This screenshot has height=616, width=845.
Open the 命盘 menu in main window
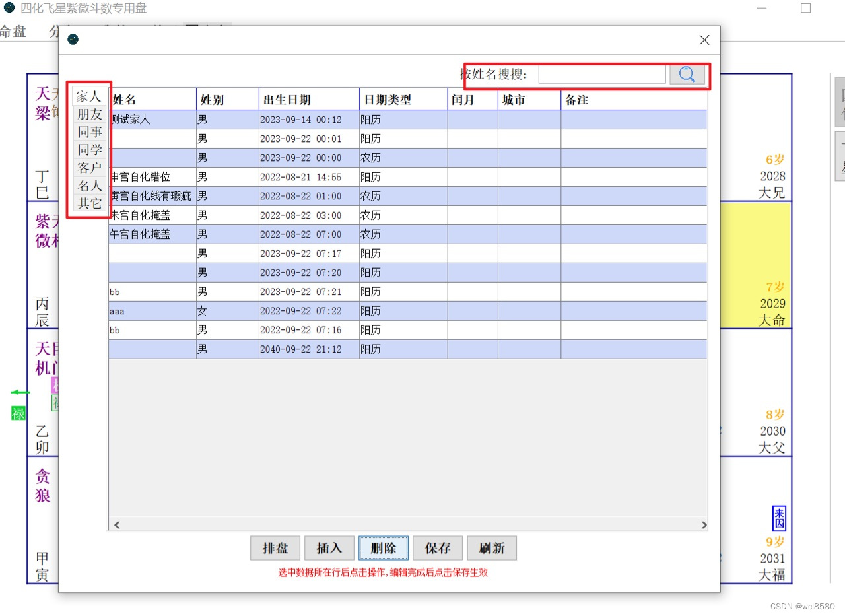pyautogui.click(x=13, y=31)
